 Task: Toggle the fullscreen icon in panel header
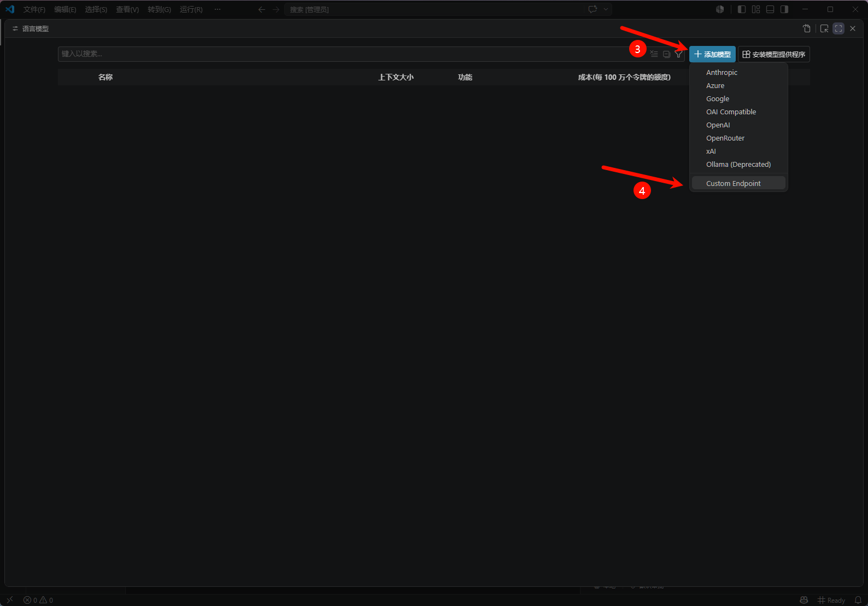[x=838, y=28]
